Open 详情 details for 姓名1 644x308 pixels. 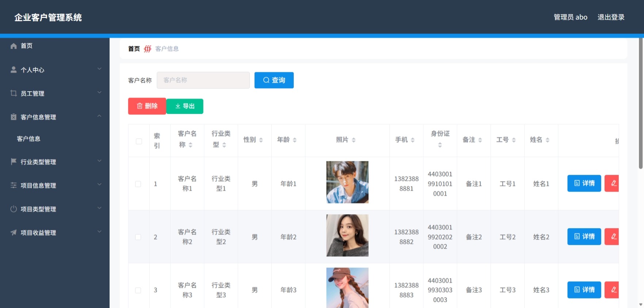click(584, 183)
